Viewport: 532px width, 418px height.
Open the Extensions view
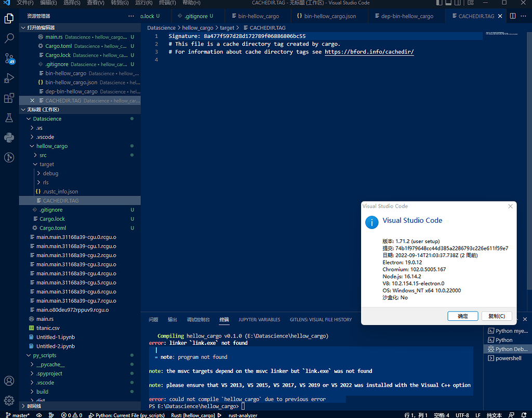tap(9, 98)
